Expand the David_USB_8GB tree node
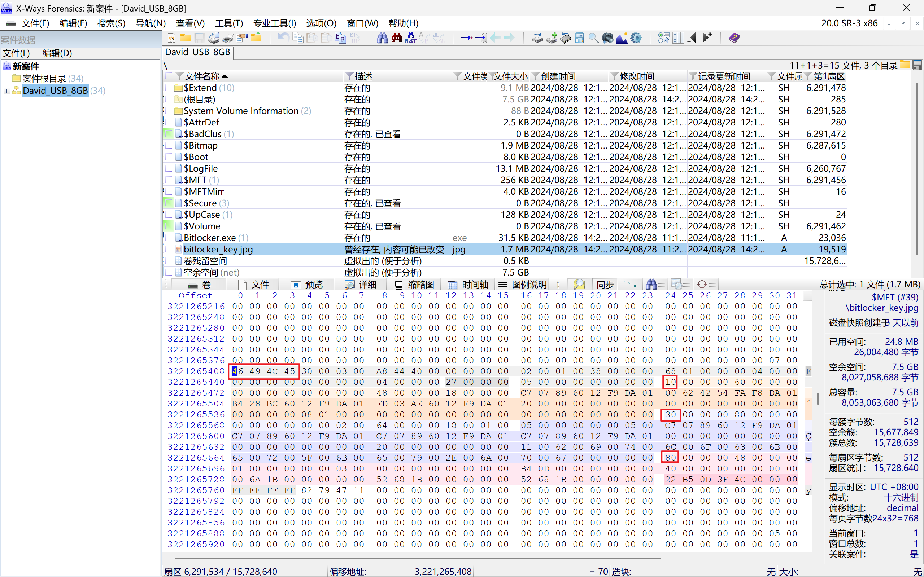 pyautogui.click(x=6, y=91)
